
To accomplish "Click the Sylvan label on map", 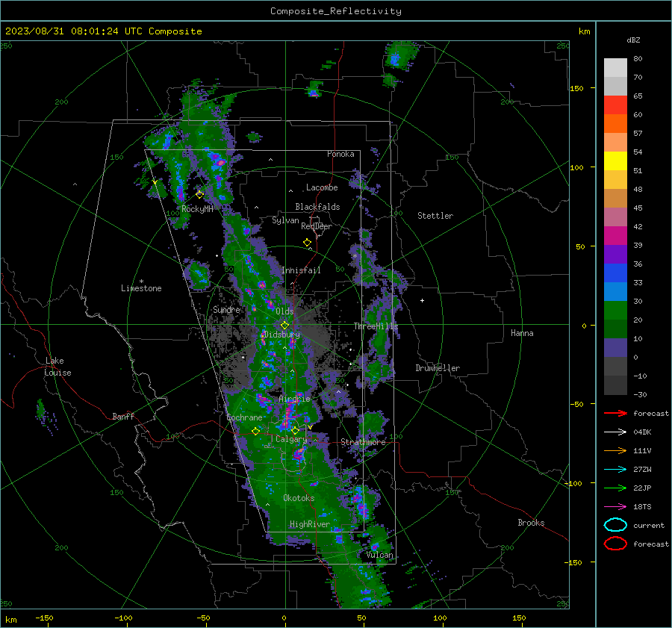I will 285,220.
